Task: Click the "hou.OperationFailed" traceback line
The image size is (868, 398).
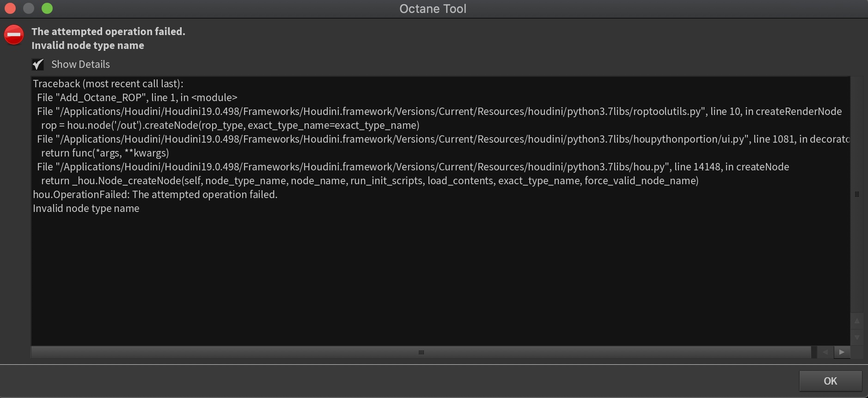Action: click(155, 194)
